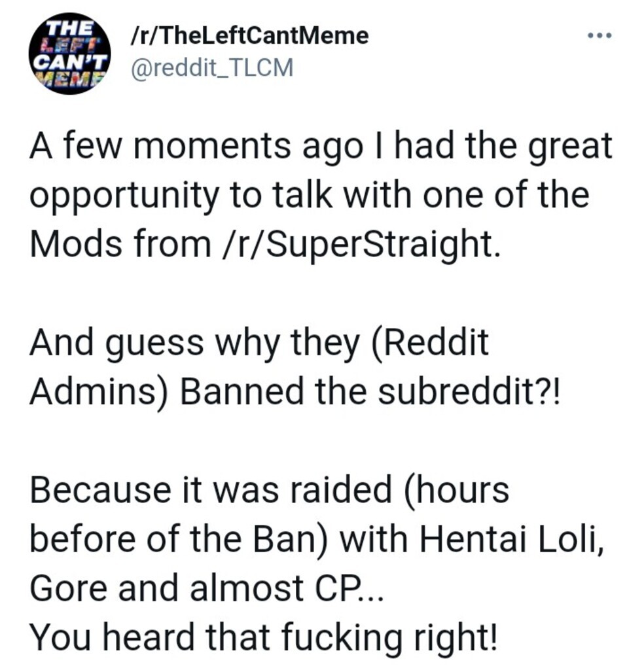This screenshot has width=644, height=670.
Task: Open the three-dot more options menu
Action: pos(600,36)
